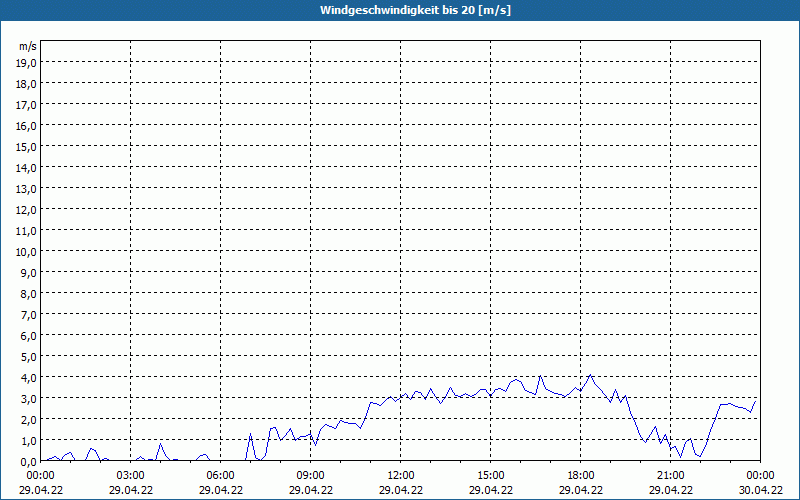Click the 30.04.22 date label
Image resolution: width=800 pixels, height=500 pixels.
tap(761, 490)
